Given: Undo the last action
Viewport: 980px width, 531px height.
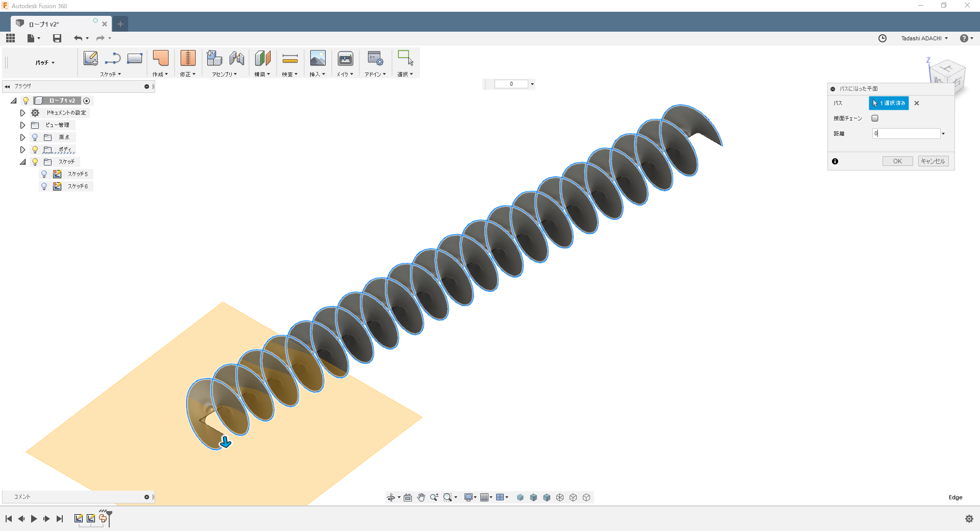Looking at the screenshot, I should pos(78,38).
